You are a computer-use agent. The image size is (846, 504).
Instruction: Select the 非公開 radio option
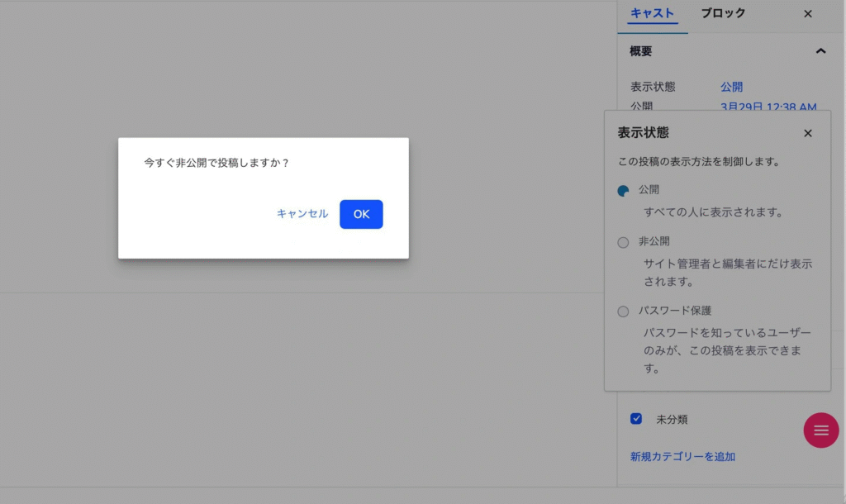(623, 242)
